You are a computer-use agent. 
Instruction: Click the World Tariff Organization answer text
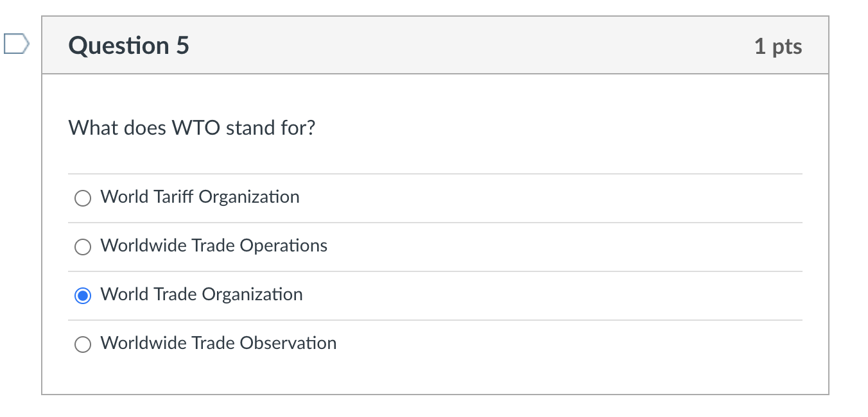tap(200, 197)
